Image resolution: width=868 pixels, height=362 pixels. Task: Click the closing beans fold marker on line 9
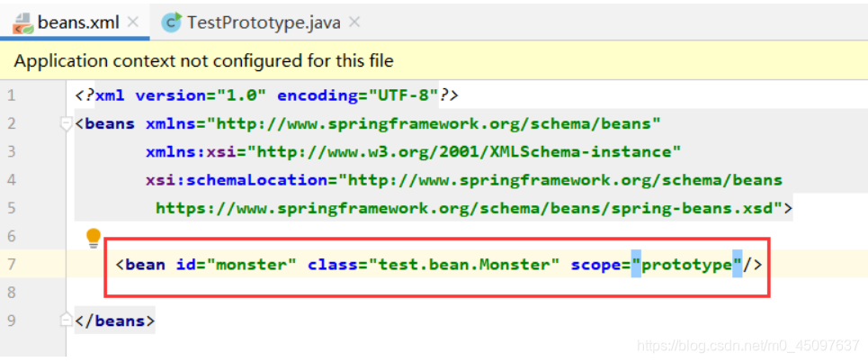coord(66,320)
